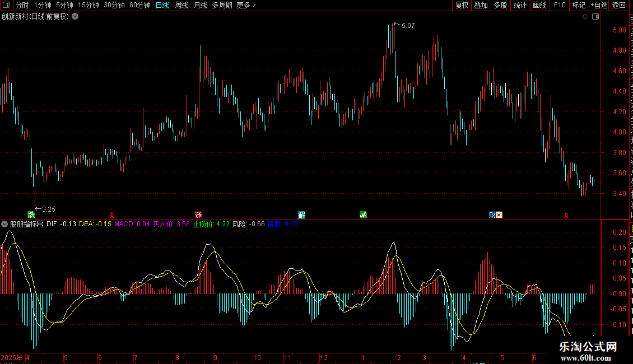The width and height of the screenshot is (633, 364).
Task: Toggle the sidebar panel icon at top-left
Action: [6, 5]
